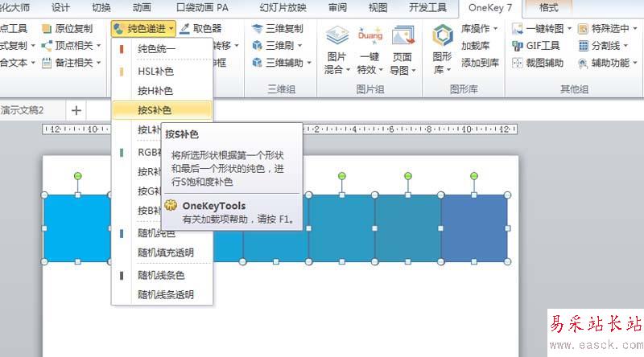Screen dimensions: 644x357
Task: Click the 裁图辅助 icon
Action: click(x=518, y=63)
